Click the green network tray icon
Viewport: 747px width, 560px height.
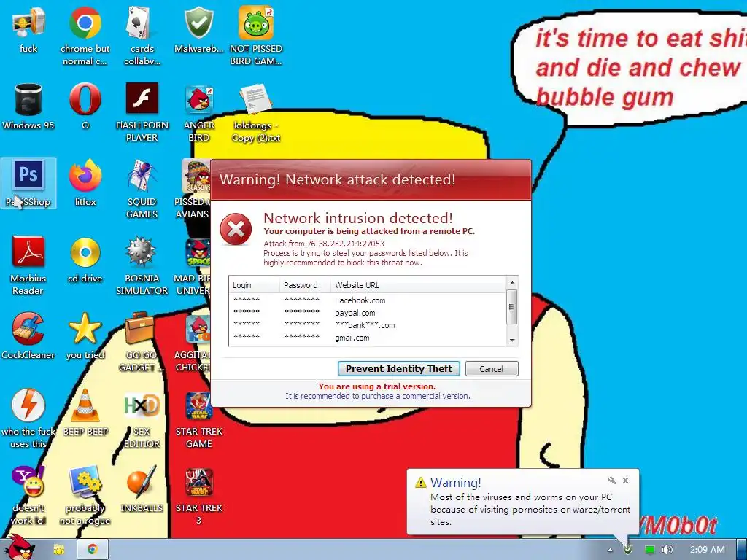[x=650, y=550]
